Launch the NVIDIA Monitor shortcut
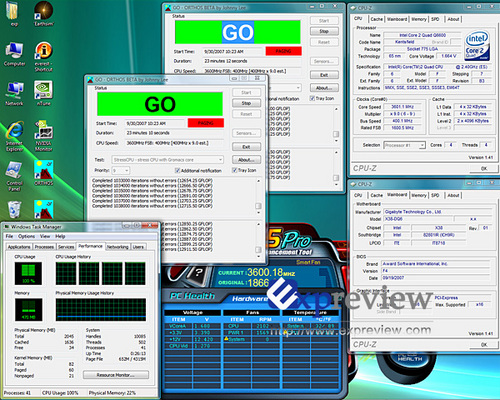This screenshot has height=400, width=500. pyautogui.click(x=44, y=136)
